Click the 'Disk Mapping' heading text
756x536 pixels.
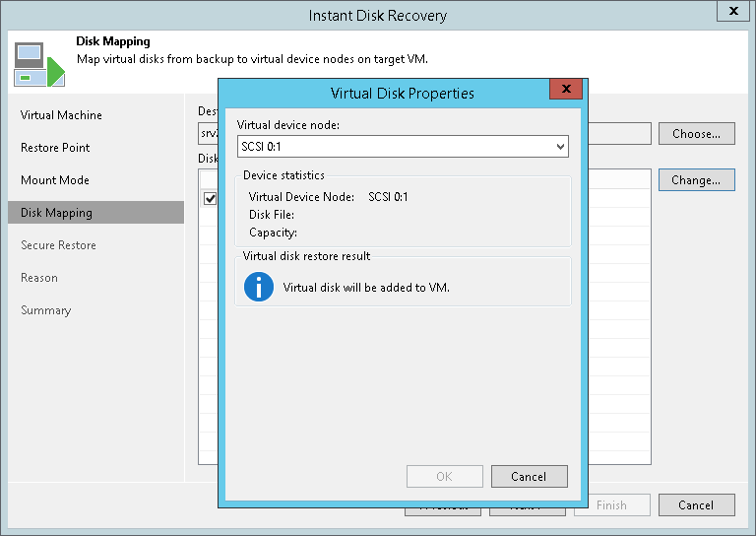(x=113, y=41)
